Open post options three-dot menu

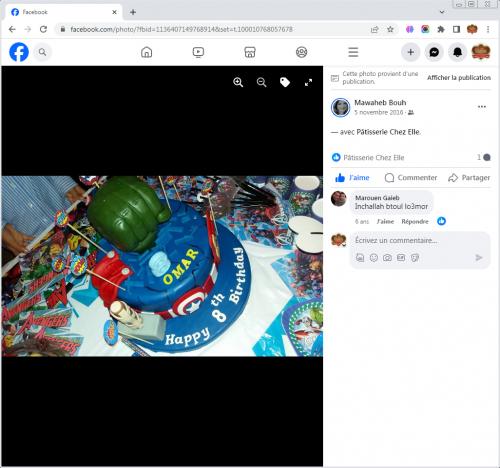click(482, 107)
